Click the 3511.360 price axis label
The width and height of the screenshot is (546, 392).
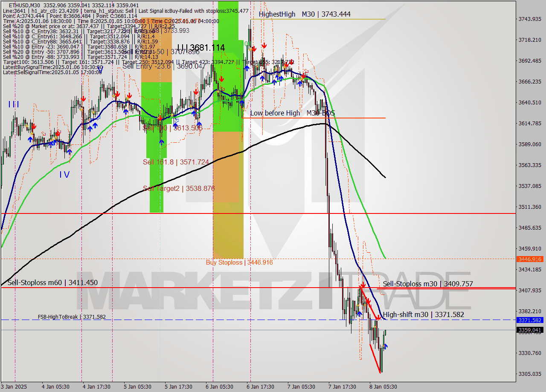click(x=530, y=207)
